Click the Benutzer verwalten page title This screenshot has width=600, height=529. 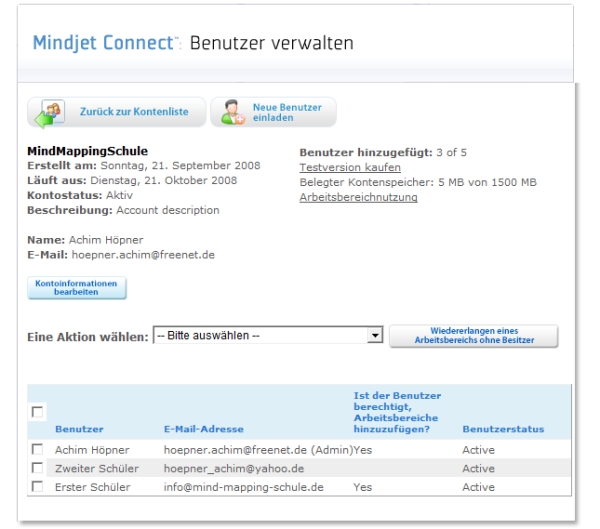pos(272,43)
